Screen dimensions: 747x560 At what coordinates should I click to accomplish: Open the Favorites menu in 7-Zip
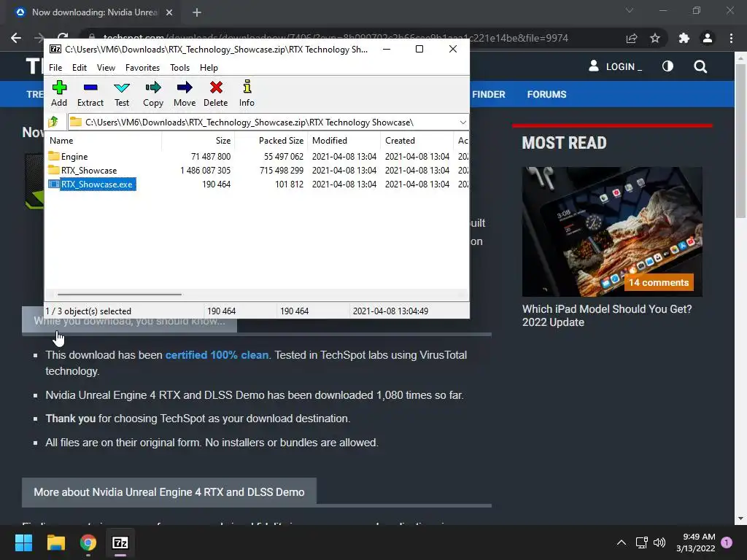[142, 68]
